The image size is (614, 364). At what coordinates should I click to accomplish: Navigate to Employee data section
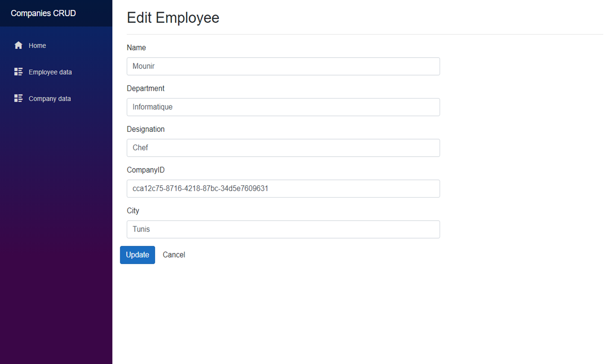50,72
